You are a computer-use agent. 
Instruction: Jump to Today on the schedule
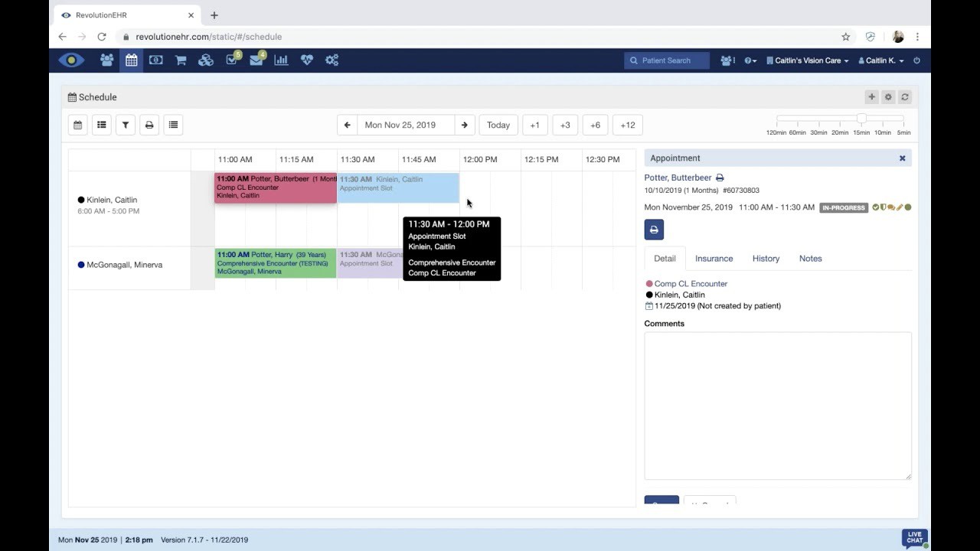pyautogui.click(x=498, y=125)
